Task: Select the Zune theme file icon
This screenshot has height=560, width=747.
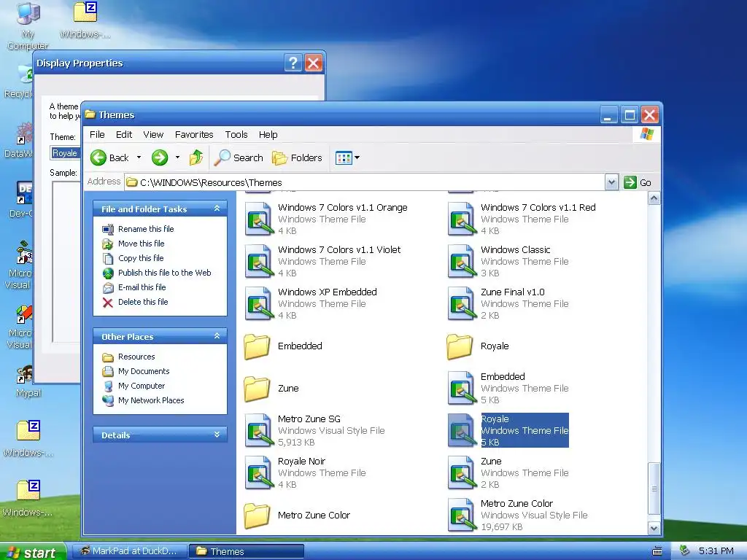Action: (462, 472)
